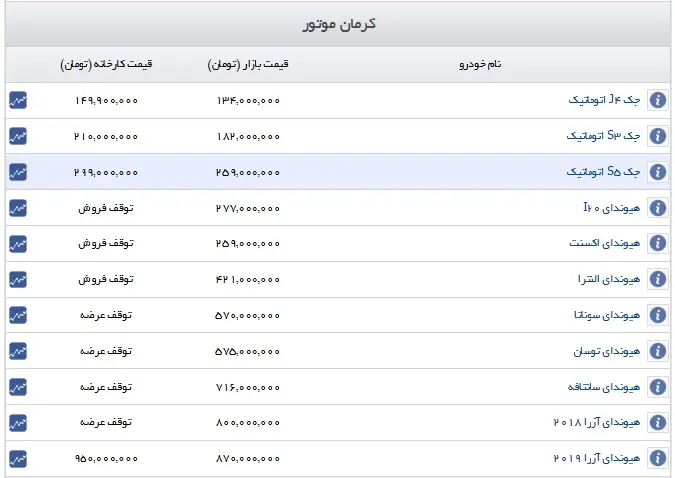Open info icon for هیوندای النترا
Screen dimensions: 675x478
coord(657,279)
